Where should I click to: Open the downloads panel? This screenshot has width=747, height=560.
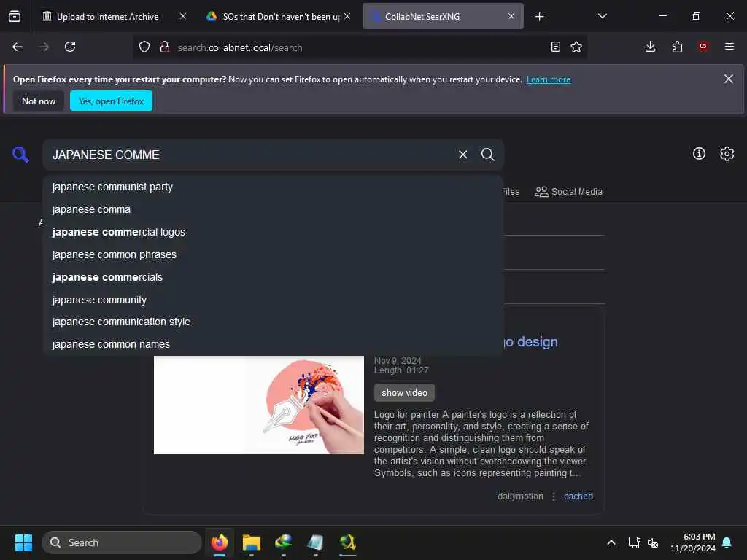[x=650, y=47]
